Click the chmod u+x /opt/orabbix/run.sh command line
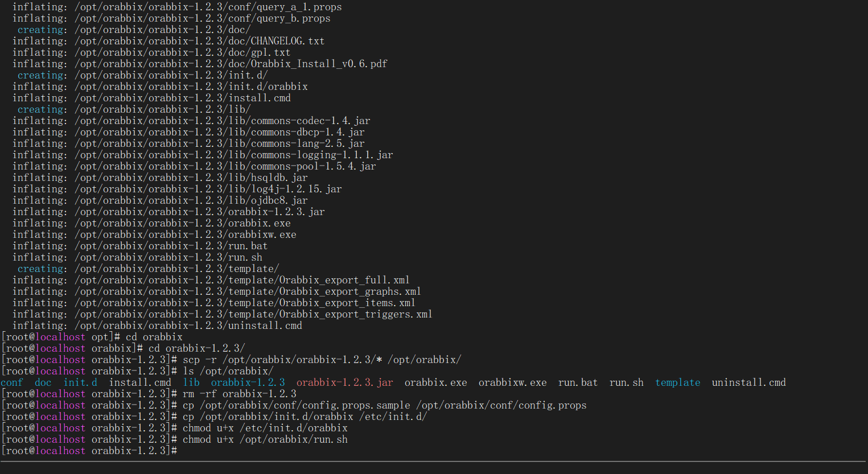The image size is (868, 474). click(x=265, y=439)
